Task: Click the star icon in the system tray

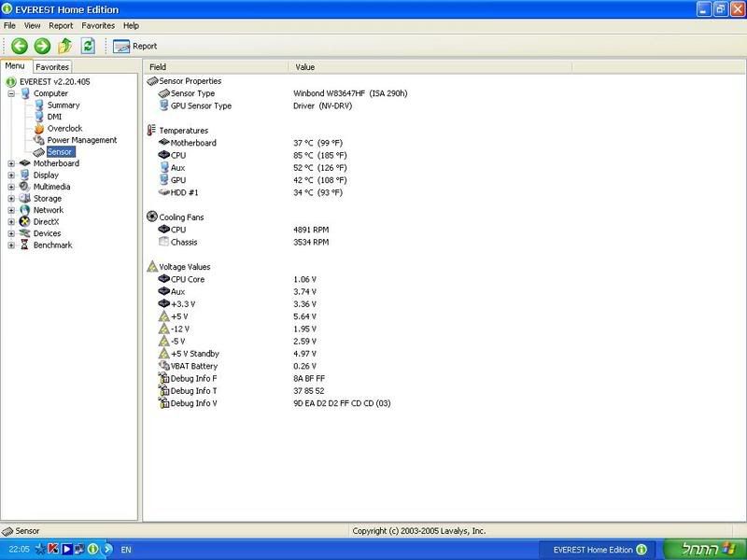Action: (40, 549)
